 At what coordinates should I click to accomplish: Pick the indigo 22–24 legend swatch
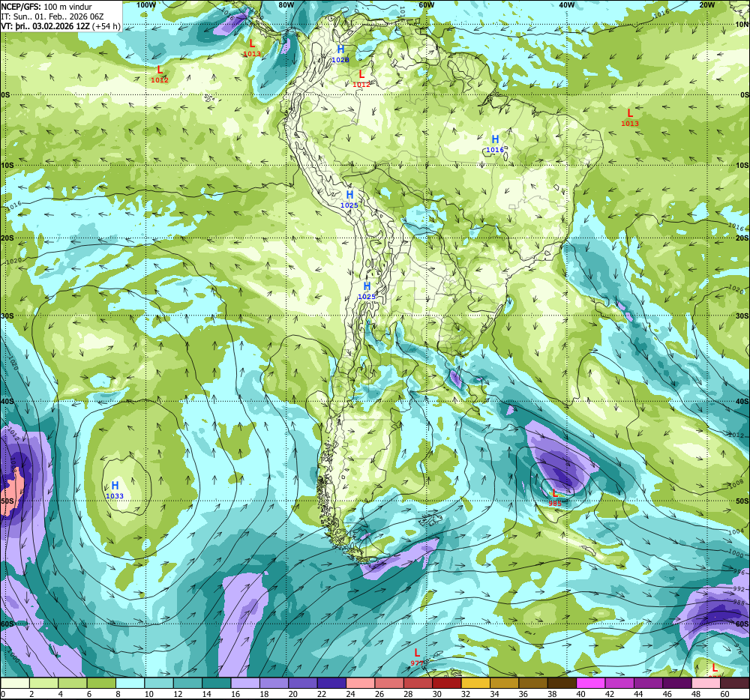pos(332,684)
